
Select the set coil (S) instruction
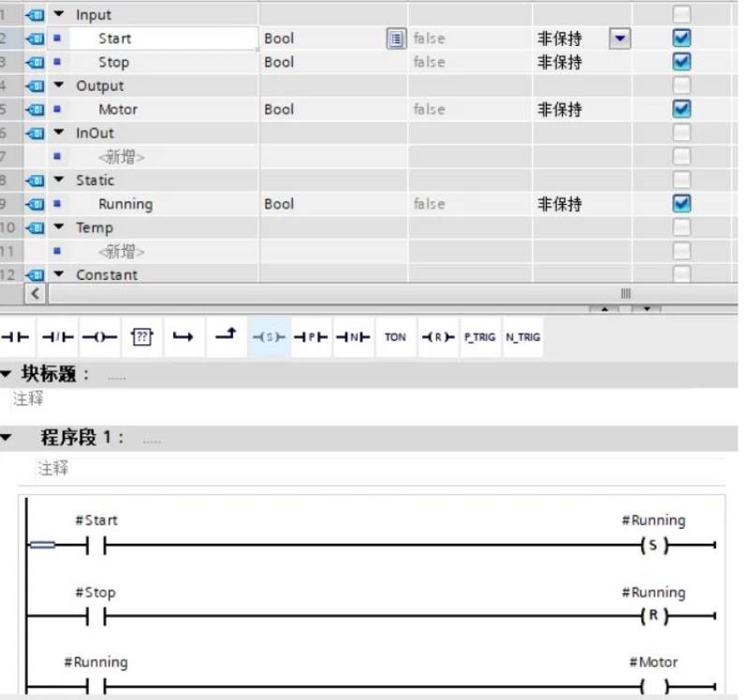[269, 337]
